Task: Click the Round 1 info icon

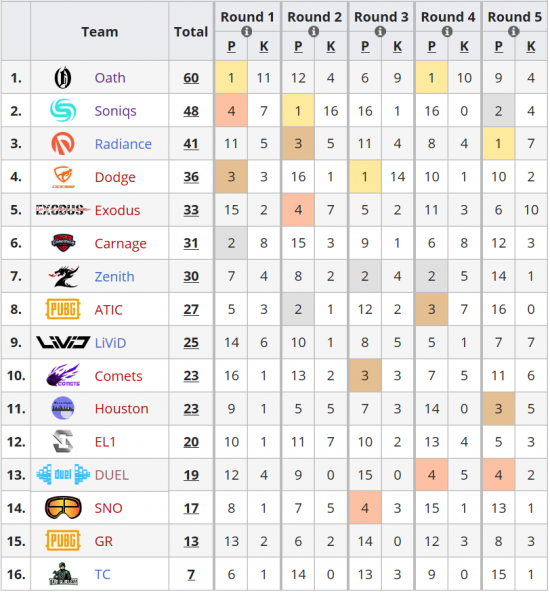Action: click(x=246, y=31)
